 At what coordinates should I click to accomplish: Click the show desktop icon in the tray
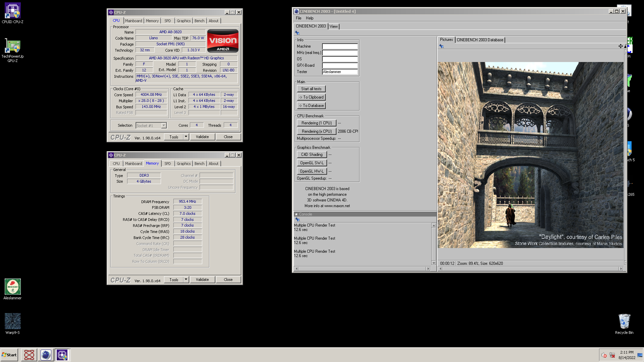tap(640, 355)
